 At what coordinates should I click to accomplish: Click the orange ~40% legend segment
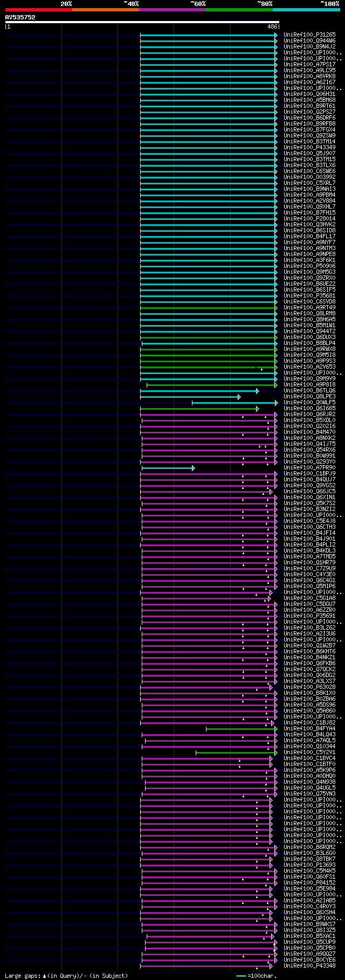tap(105, 10)
